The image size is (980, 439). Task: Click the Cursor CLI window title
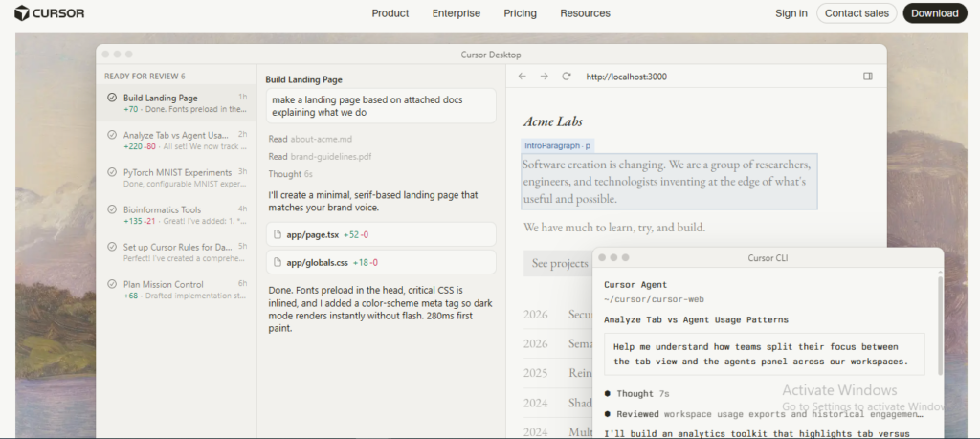click(768, 258)
